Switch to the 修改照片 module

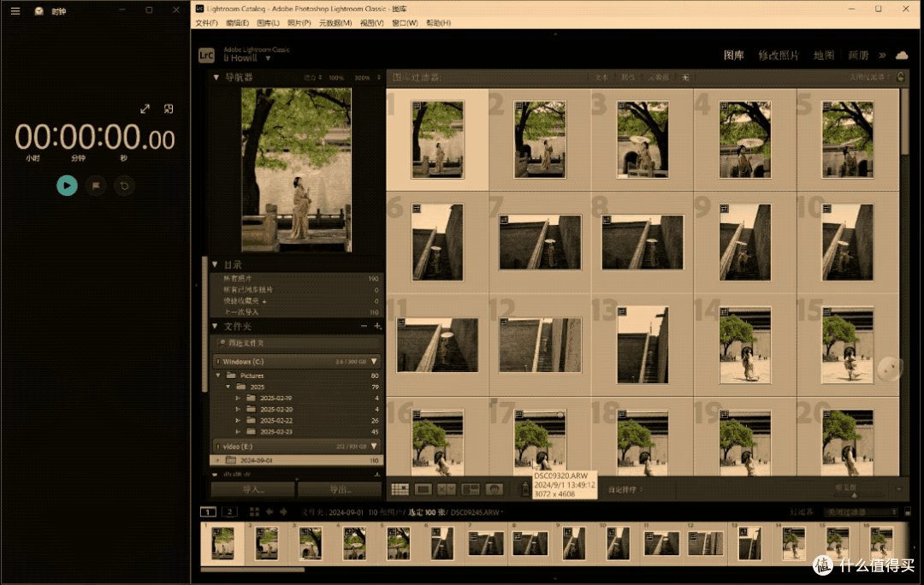pyautogui.click(x=778, y=56)
